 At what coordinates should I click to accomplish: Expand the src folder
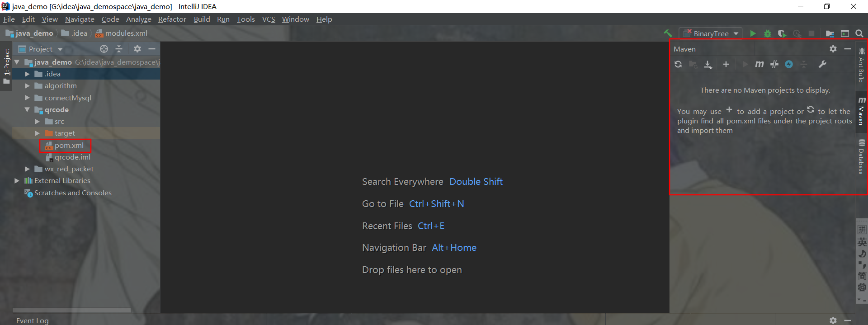[x=37, y=121]
